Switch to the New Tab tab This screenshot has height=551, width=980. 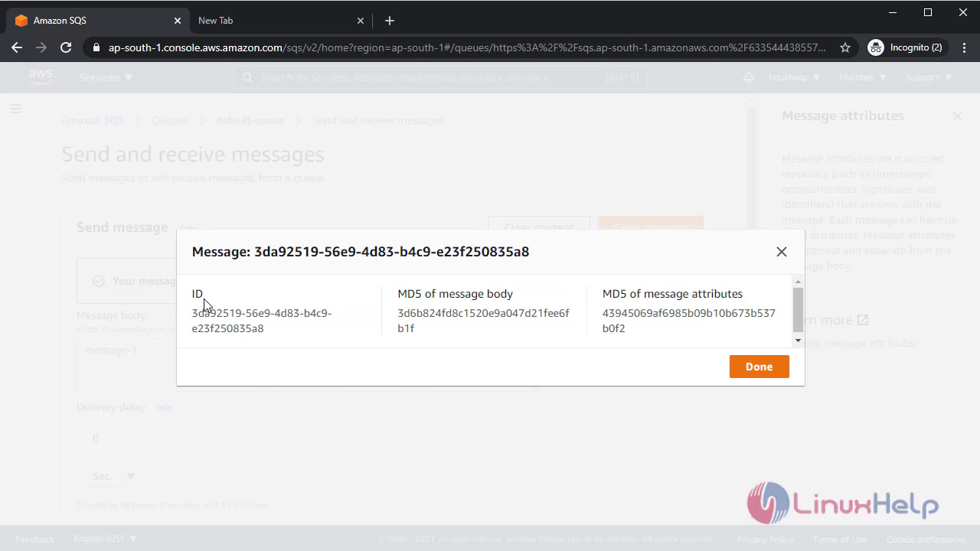pos(282,21)
